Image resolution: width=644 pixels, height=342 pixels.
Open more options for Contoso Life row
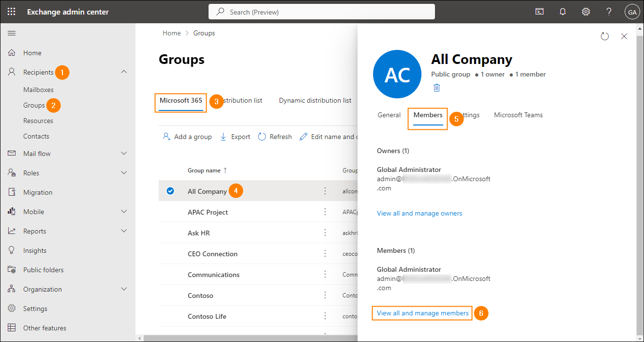coord(325,316)
